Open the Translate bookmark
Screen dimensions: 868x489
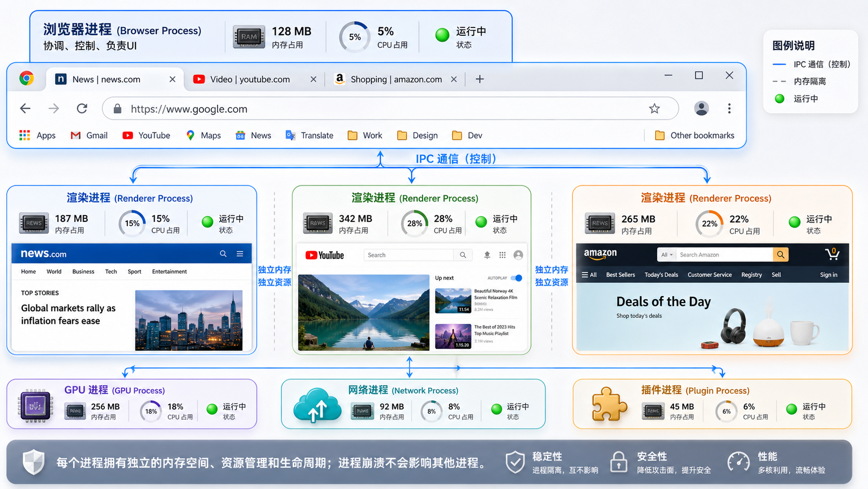coord(309,135)
